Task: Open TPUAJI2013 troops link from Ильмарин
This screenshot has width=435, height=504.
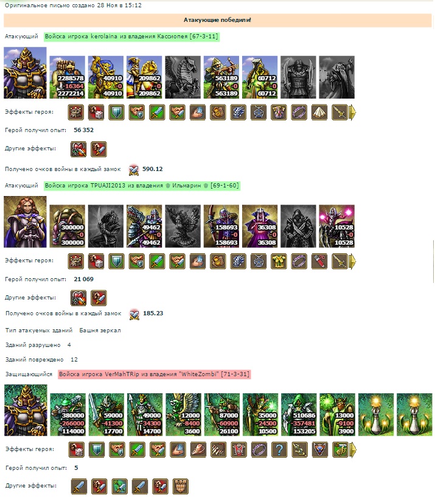Action: [x=142, y=186]
